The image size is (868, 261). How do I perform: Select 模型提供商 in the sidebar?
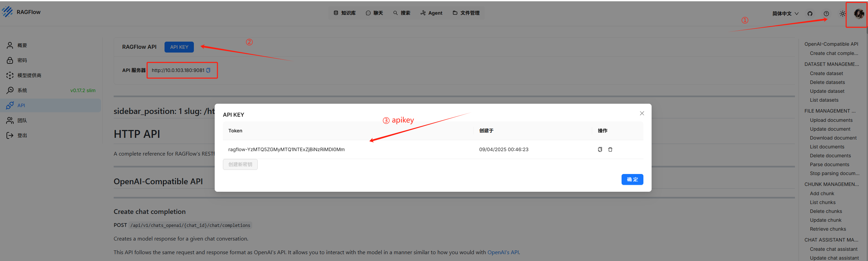29,75
